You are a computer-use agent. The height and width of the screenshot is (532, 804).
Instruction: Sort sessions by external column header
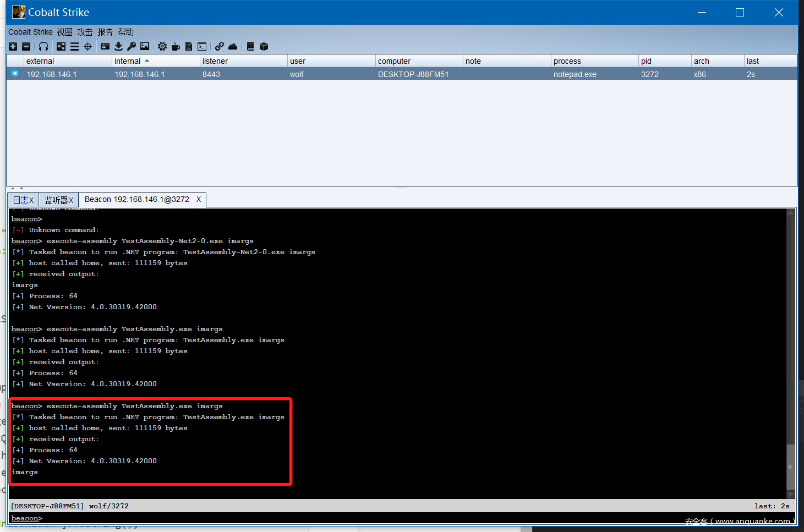click(68, 61)
